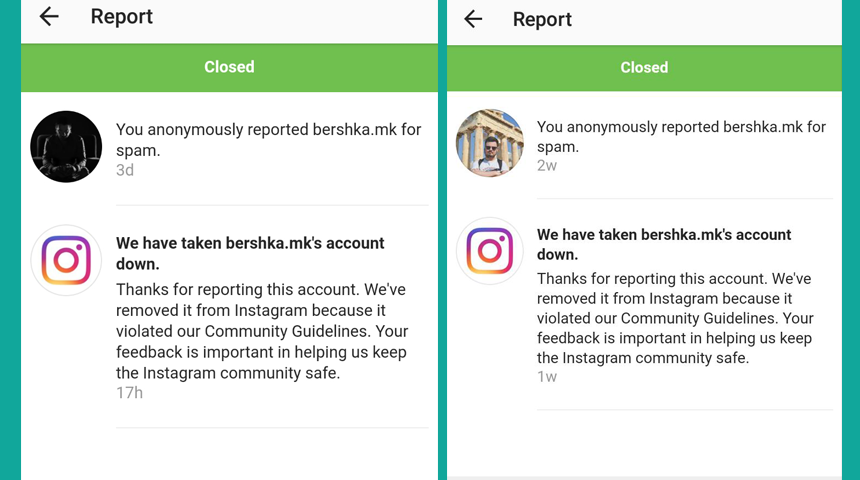Open the dark profile avatar beside the 3d report
This screenshot has width=860, height=480.
pyautogui.click(x=66, y=147)
